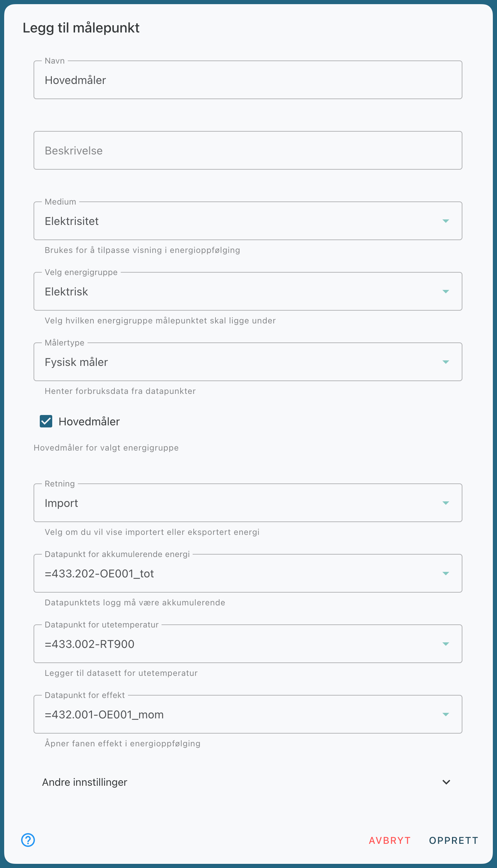
Task: Click the Andre innstillinger chevron
Action: click(x=446, y=782)
